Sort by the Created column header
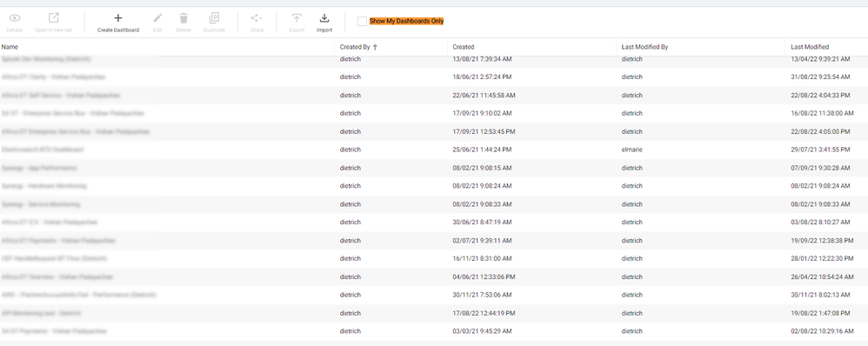The height and width of the screenshot is (346, 868). pos(464,47)
